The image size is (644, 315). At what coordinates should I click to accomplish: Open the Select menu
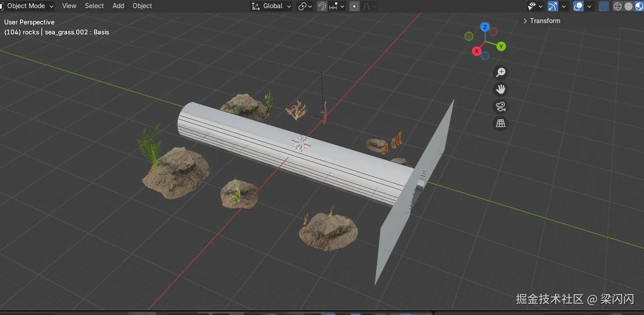pos(94,6)
